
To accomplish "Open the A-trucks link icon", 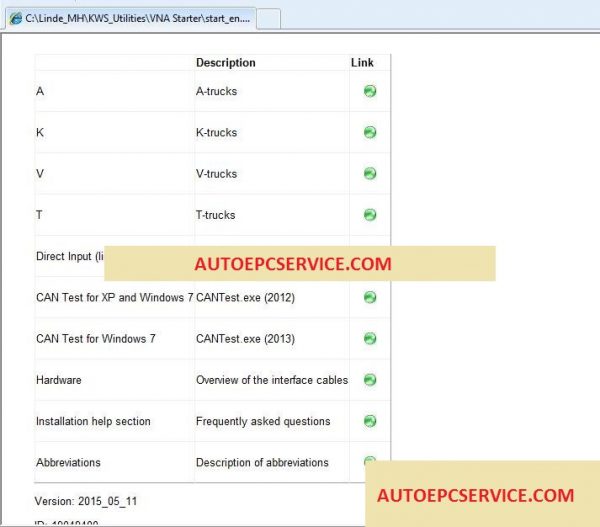I will 370,91.
